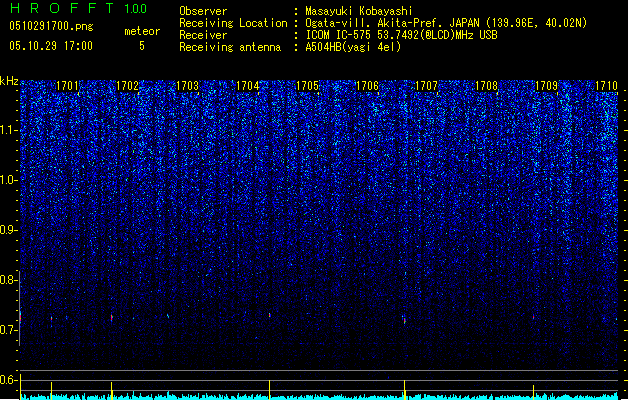
Task: Click the 1704 time label
Action: click(248, 86)
